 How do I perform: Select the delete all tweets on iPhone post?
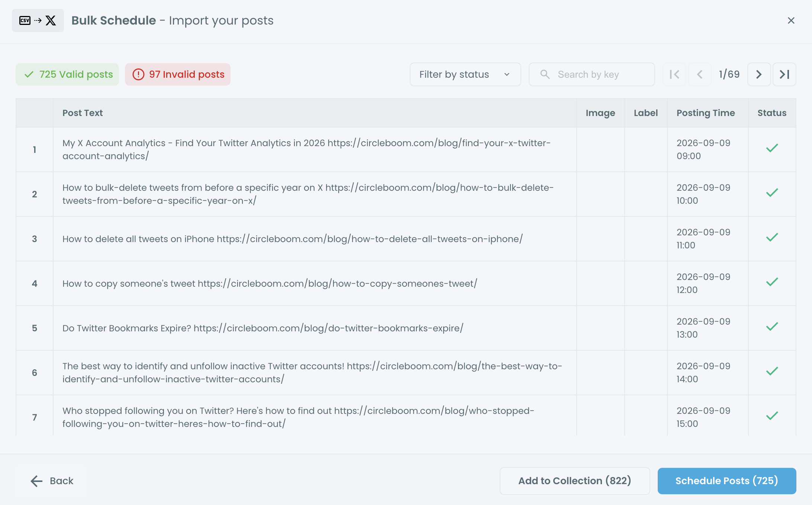click(x=293, y=239)
